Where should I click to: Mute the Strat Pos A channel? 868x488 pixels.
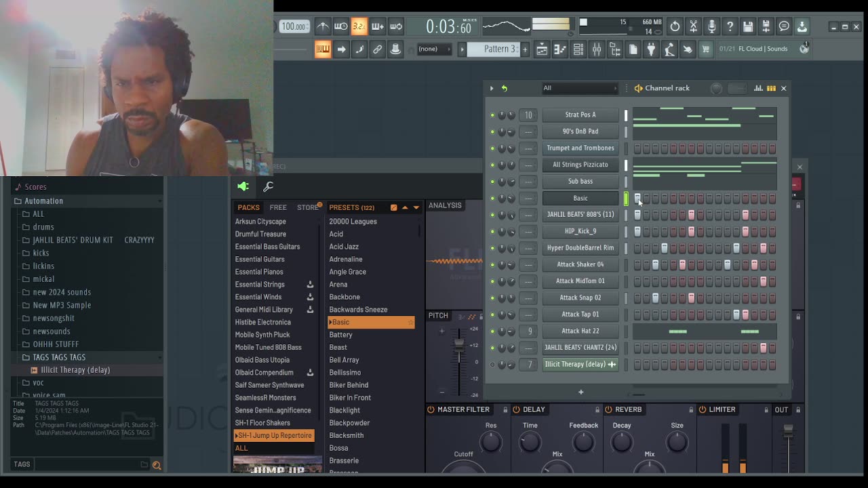(492, 115)
